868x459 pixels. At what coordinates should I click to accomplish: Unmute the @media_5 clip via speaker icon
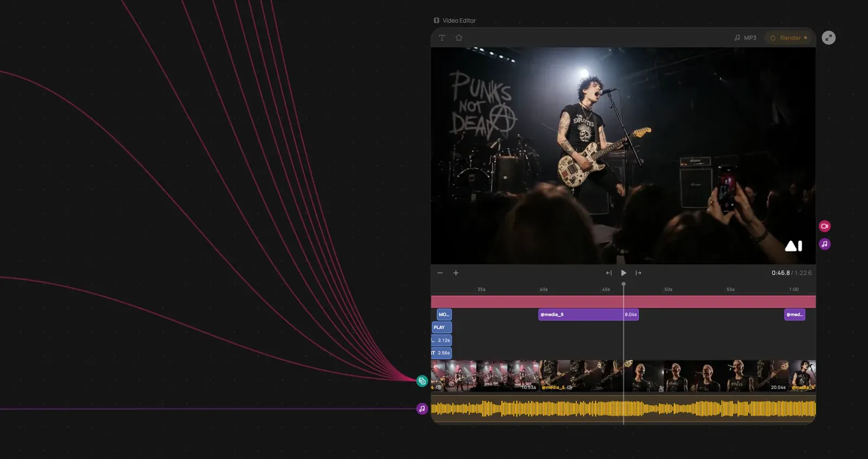coord(570,387)
